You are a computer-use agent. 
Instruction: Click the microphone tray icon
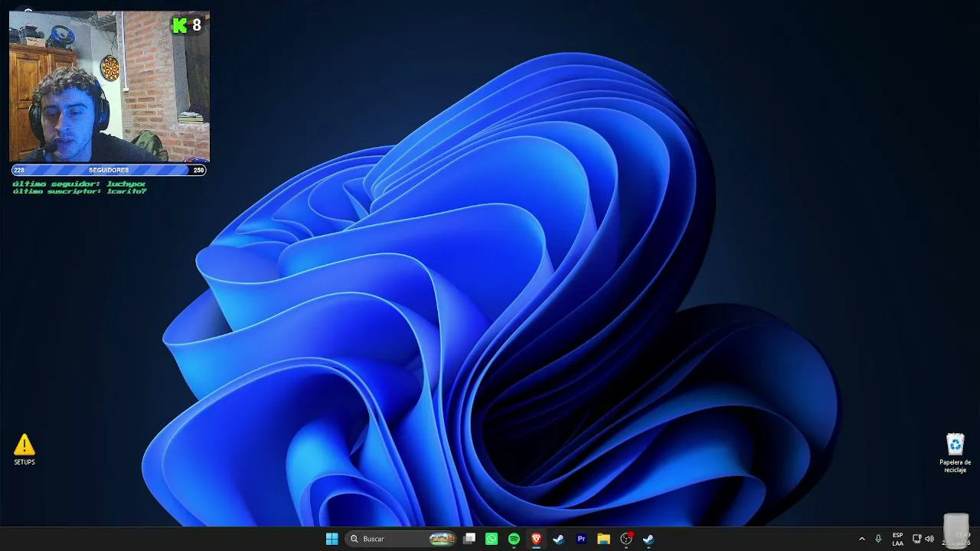[878, 539]
